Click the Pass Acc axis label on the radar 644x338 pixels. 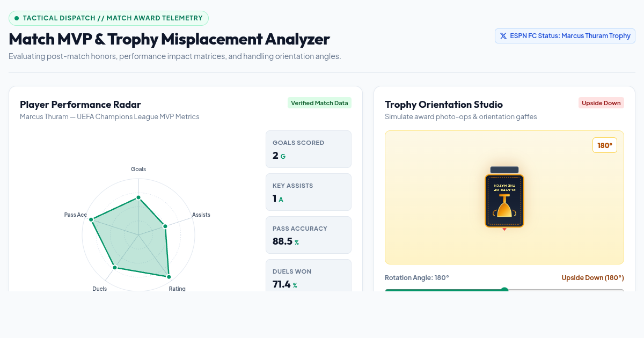click(x=76, y=215)
